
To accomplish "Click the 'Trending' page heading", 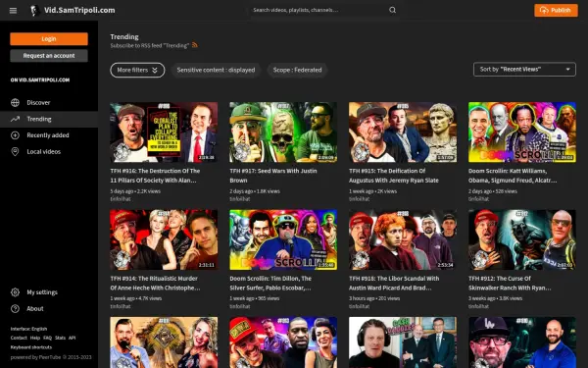I will [124, 37].
